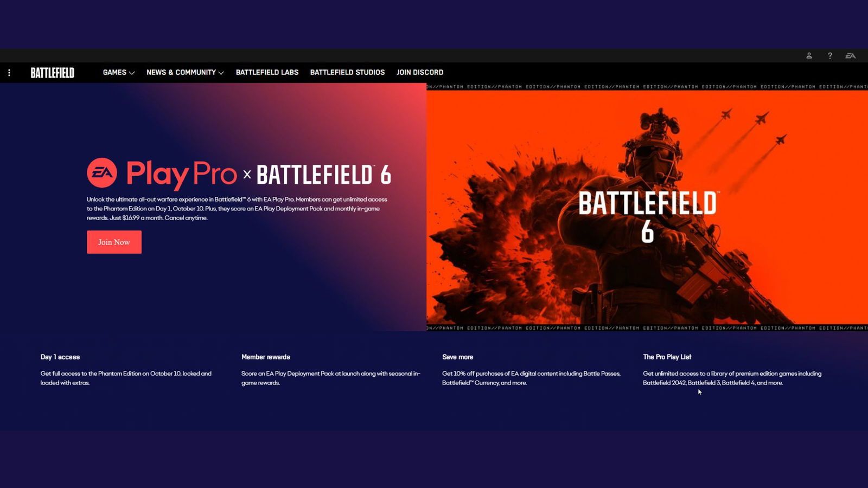This screenshot has height=488, width=868.
Task: Select the Member rewards heading
Action: click(x=266, y=357)
